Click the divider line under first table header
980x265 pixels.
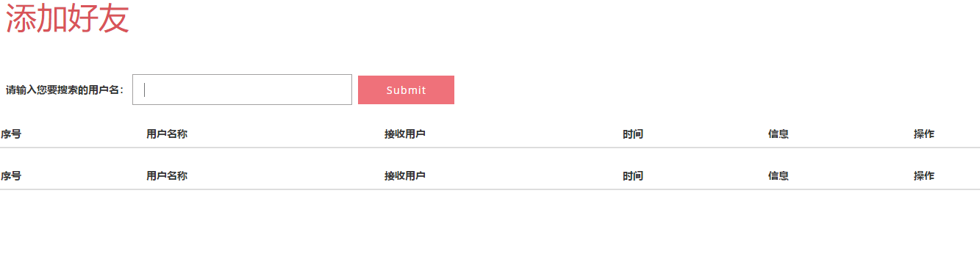coord(490,148)
